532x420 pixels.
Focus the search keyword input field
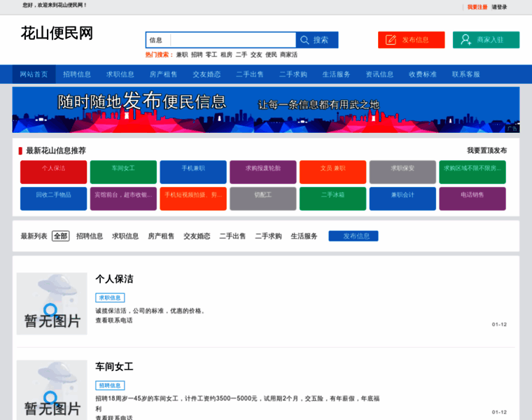click(x=232, y=40)
